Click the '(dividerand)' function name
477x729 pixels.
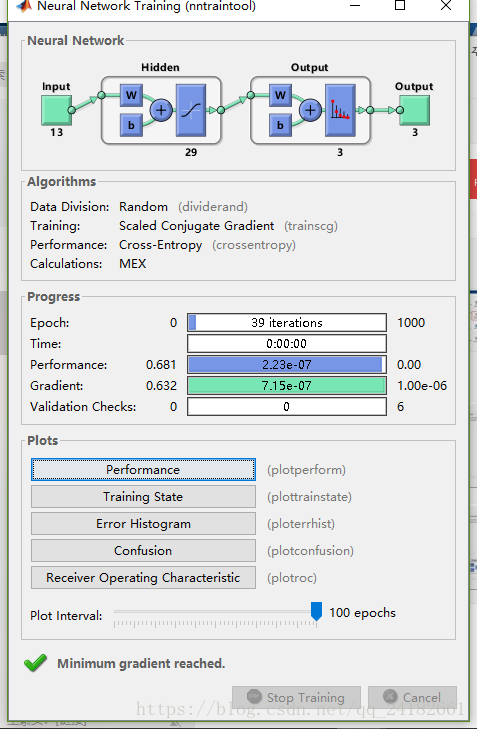click(213, 207)
